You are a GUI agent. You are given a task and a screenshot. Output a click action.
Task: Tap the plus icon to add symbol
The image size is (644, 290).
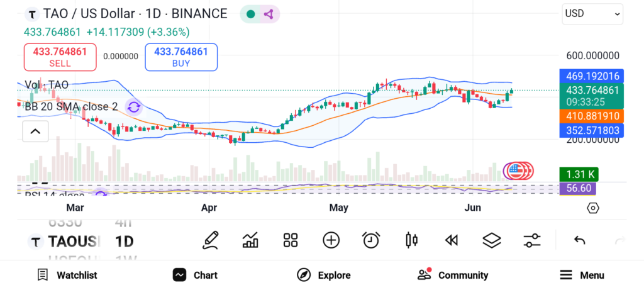pyautogui.click(x=331, y=240)
